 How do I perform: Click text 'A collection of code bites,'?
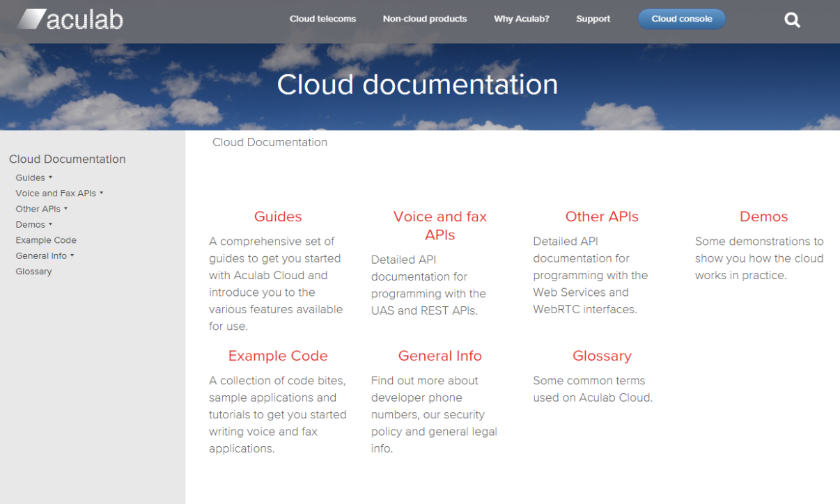[x=277, y=381]
